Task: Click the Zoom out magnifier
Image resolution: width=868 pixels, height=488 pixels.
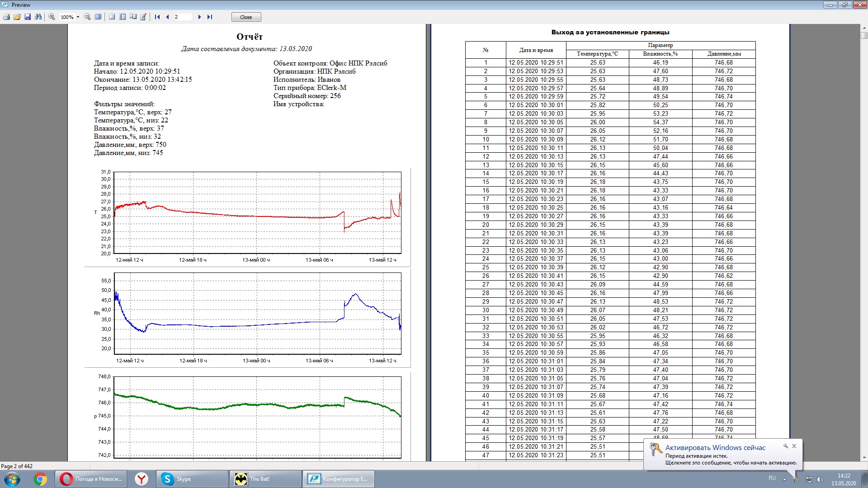Action: [x=87, y=17]
